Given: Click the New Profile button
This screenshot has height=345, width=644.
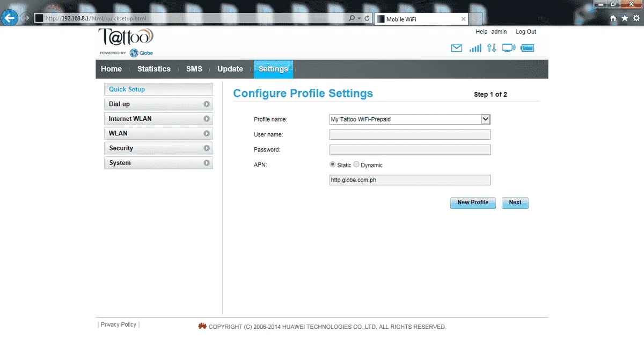Looking at the screenshot, I should pyautogui.click(x=473, y=203).
